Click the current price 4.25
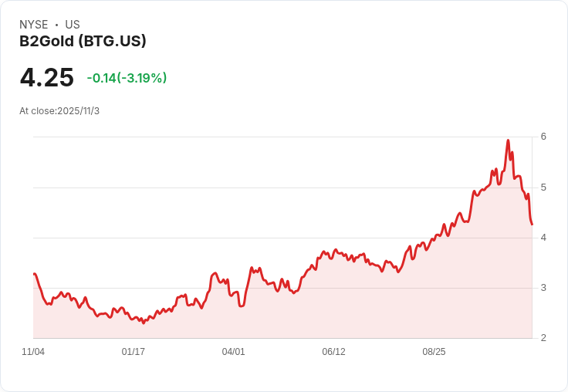The width and height of the screenshot is (568, 392). click(47, 78)
